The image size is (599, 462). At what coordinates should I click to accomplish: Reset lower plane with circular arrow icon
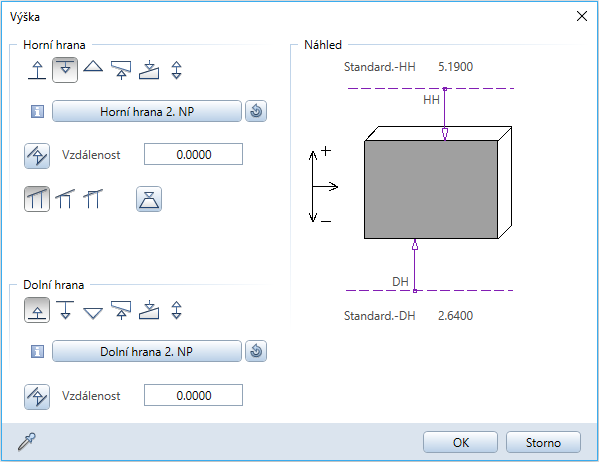click(256, 351)
